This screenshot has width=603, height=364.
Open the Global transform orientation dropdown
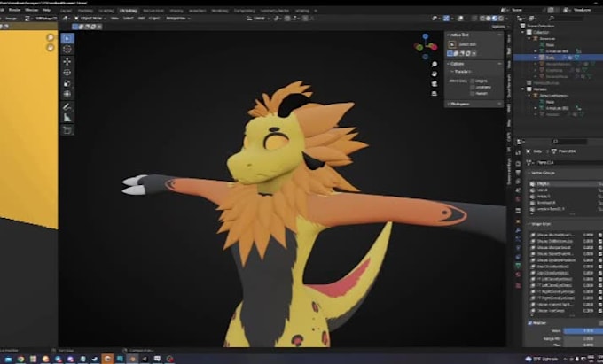[258, 18]
